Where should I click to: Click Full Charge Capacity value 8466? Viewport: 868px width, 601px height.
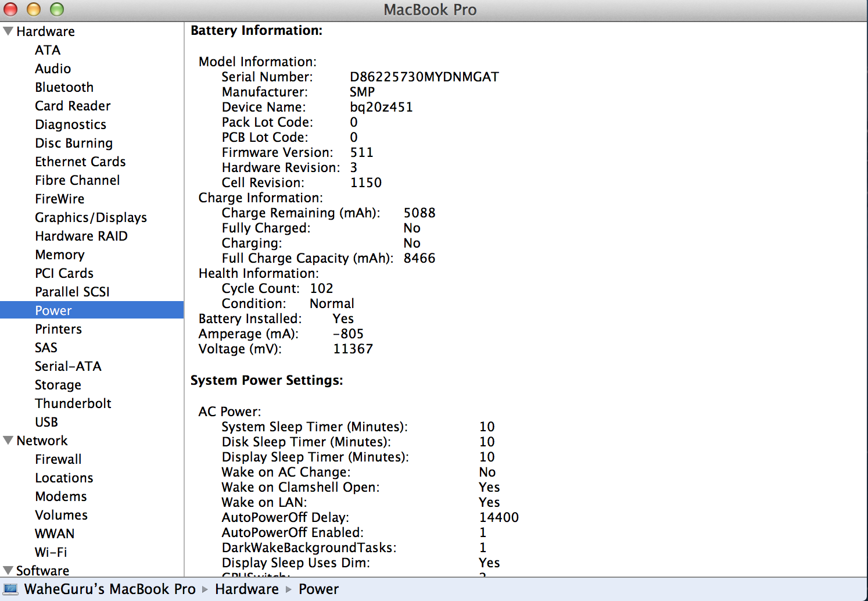[x=419, y=258]
